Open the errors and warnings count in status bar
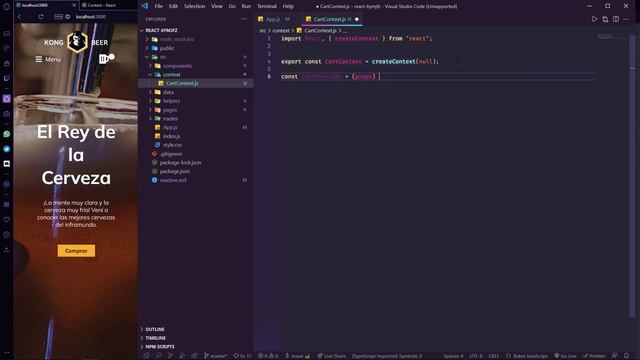The image size is (640, 360). tap(268, 356)
